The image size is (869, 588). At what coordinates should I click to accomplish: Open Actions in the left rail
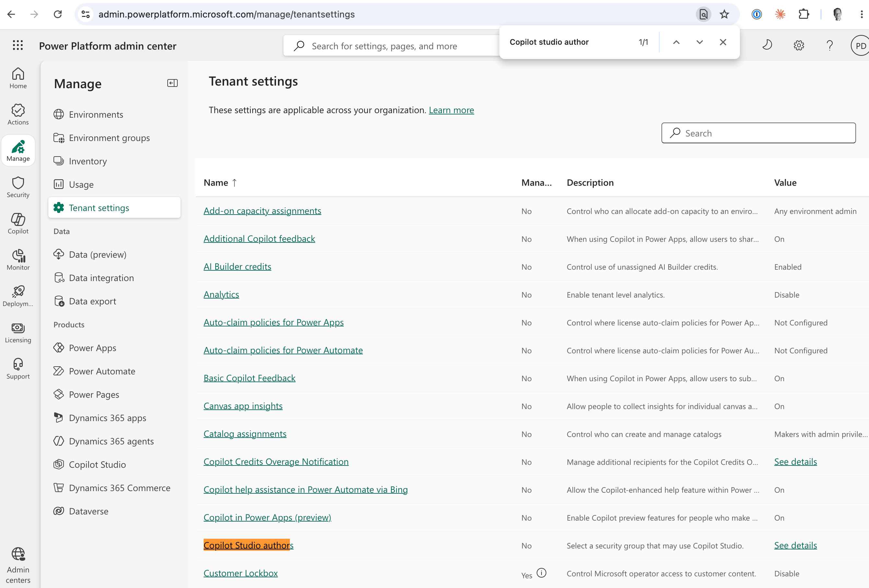click(18, 114)
